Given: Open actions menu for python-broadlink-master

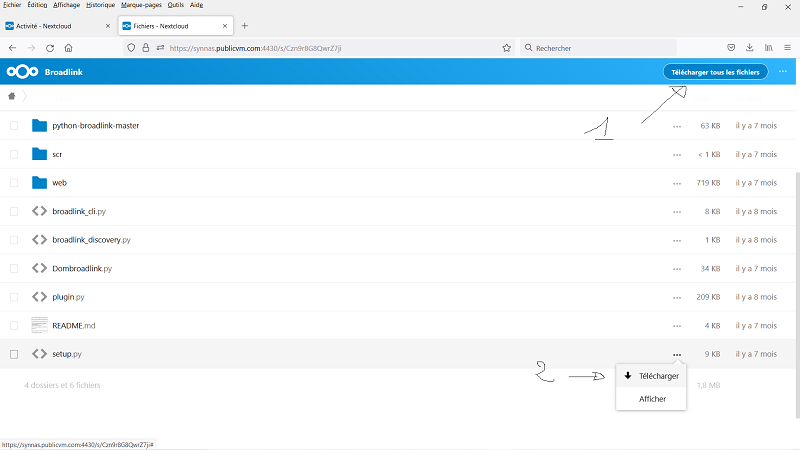Looking at the screenshot, I should pyautogui.click(x=677, y=126).
